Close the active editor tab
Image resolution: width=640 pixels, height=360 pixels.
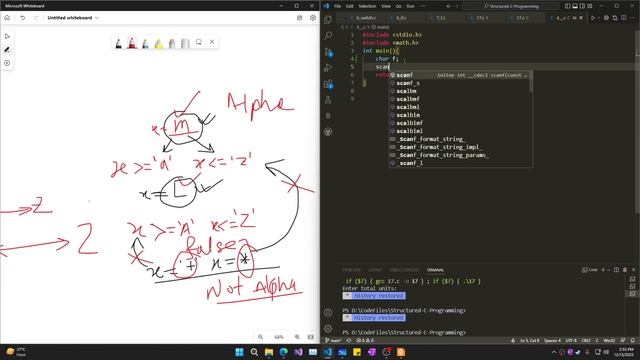581,18
